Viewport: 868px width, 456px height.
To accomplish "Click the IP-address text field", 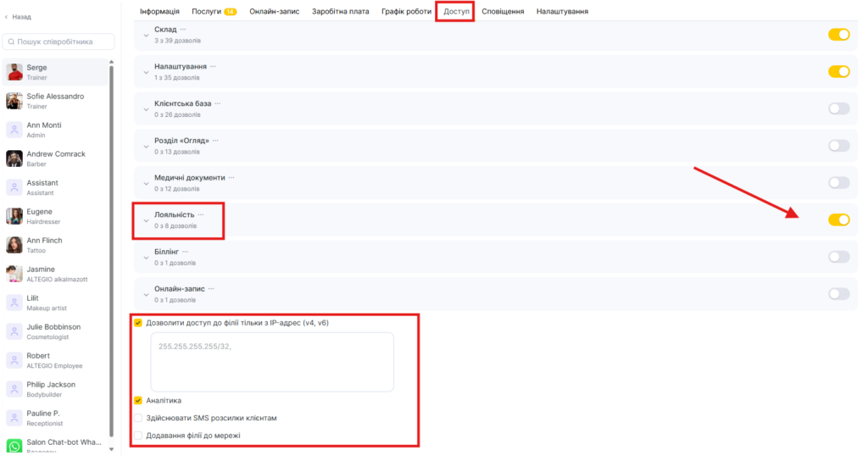I will 272,361.
